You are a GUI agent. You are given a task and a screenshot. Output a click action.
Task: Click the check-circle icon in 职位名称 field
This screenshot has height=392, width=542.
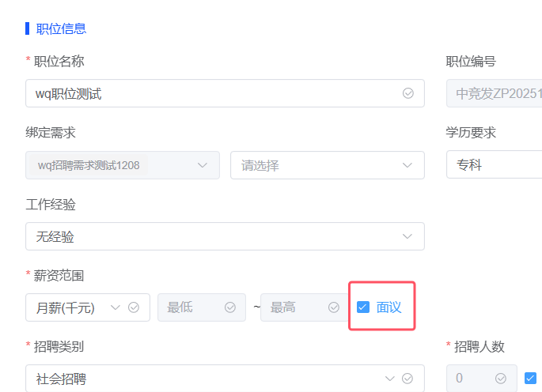[x=408, y=93]
